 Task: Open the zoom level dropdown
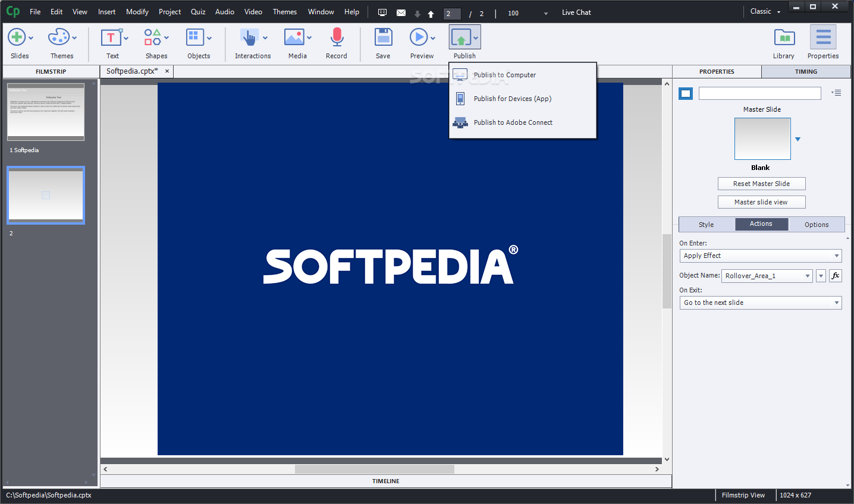546,14
